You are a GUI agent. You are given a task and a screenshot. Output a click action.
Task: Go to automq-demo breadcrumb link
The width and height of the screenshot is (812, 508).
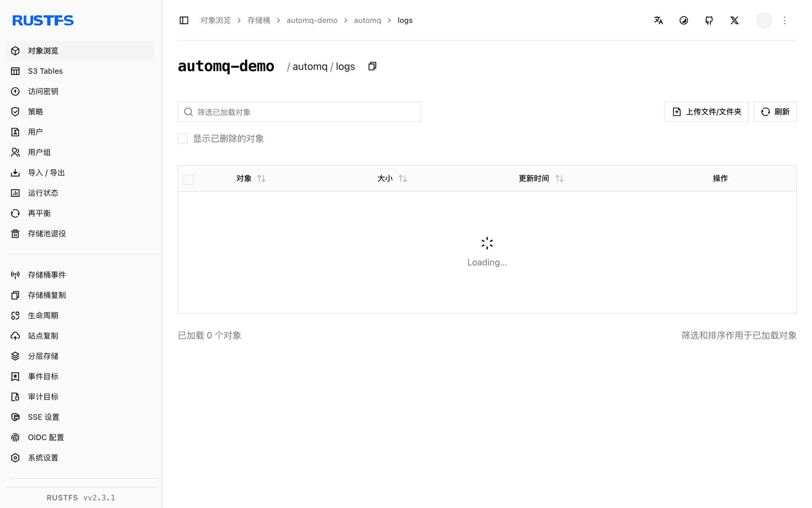[312, 20]
